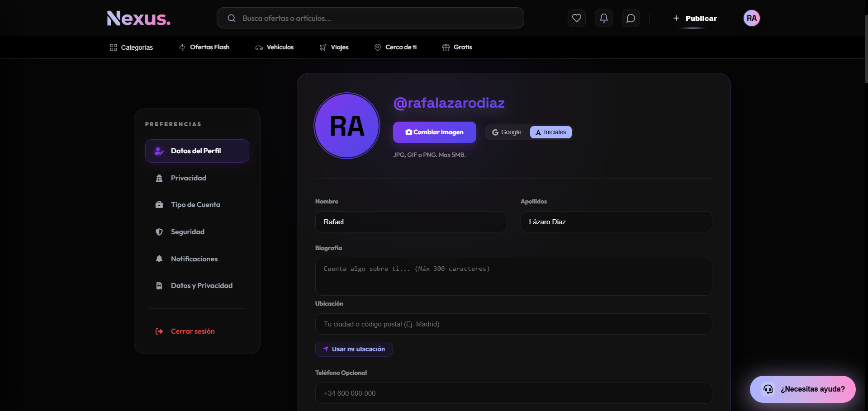
Task: Open the notifications bell in header
Action: (603, 18)
